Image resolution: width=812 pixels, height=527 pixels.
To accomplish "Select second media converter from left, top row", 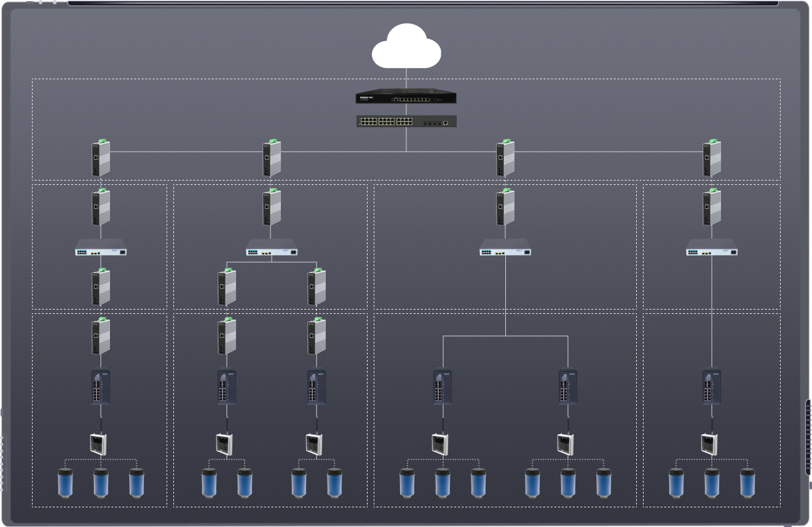I will tap(272, 158).
